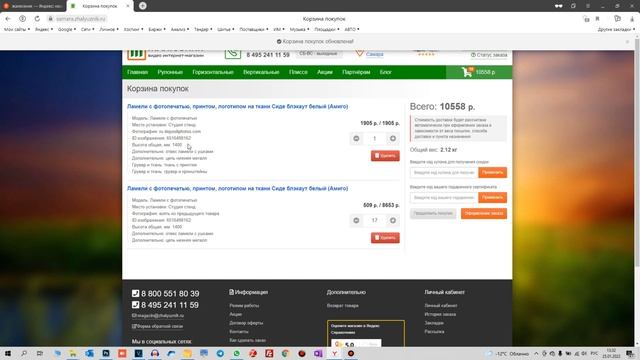The height and width of the screenshot is (360, 640).
Task: Open WhatsApp from taskbar
Action: click(236, 353)
